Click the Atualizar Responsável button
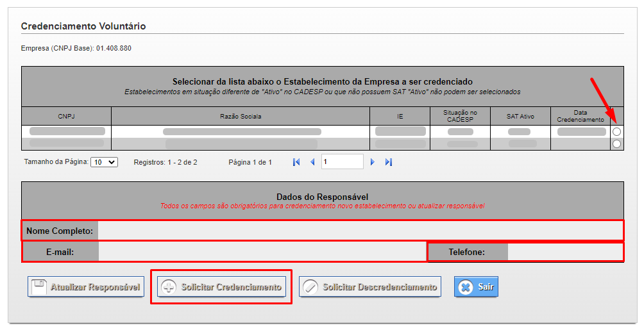The width and height of the screenshot is (644, 330). coord(86,286)
